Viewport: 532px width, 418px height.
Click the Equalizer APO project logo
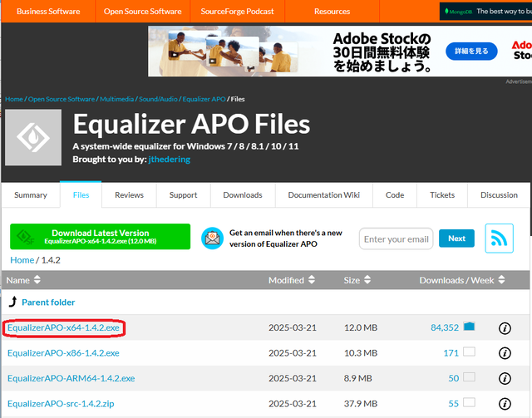(x=33, y=137)
